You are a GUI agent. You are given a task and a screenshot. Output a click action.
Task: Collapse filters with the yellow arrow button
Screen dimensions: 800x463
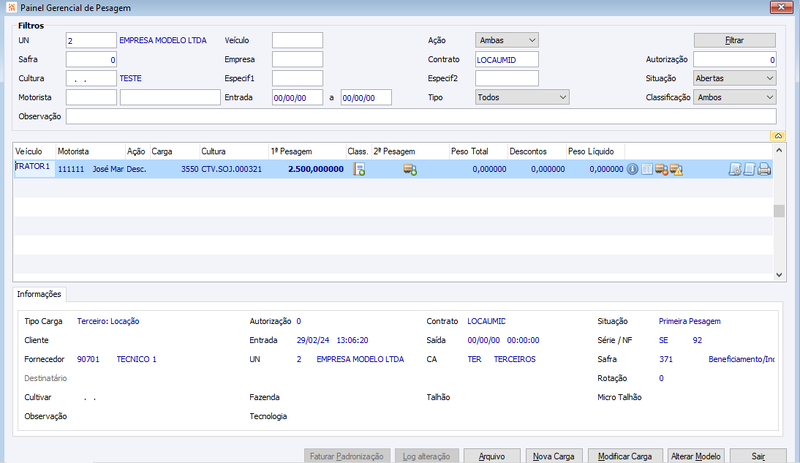tap(778, 136)
